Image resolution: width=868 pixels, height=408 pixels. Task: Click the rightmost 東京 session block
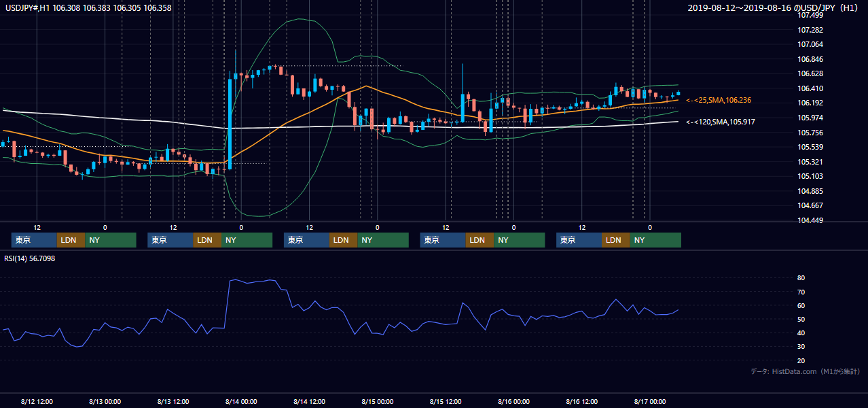[579, 240]
